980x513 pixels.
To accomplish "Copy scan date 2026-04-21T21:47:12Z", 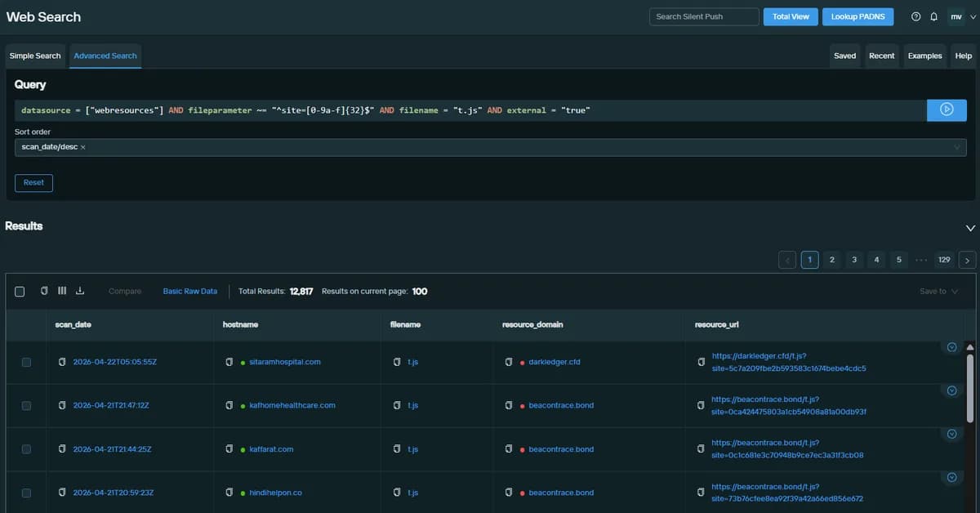I will [62, 405].
